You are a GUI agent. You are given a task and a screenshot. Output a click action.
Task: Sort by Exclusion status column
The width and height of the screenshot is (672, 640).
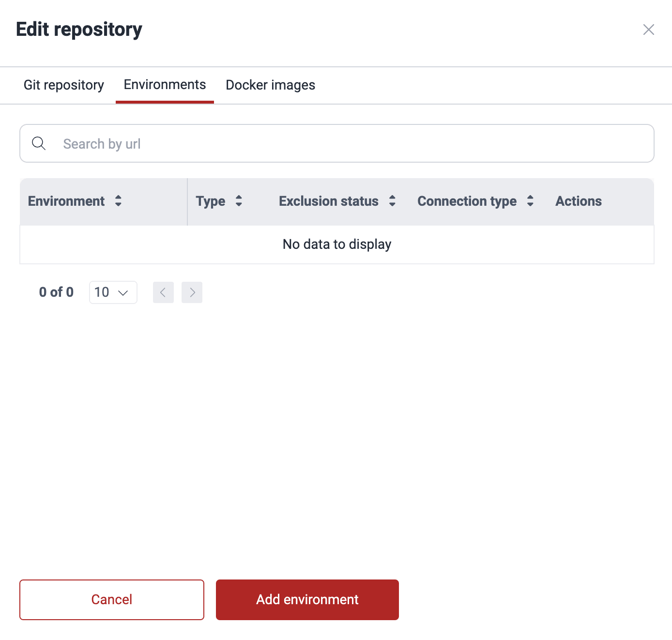392,201
